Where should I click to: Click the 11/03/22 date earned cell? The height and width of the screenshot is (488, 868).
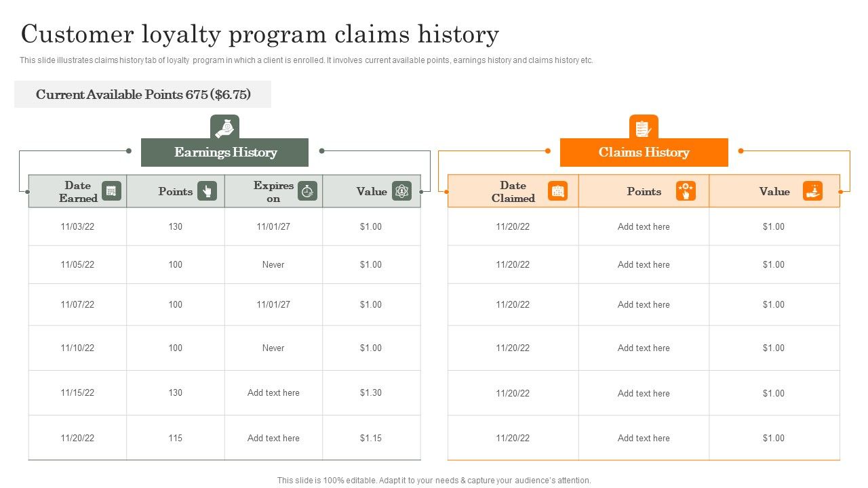[x=77, y=226]
